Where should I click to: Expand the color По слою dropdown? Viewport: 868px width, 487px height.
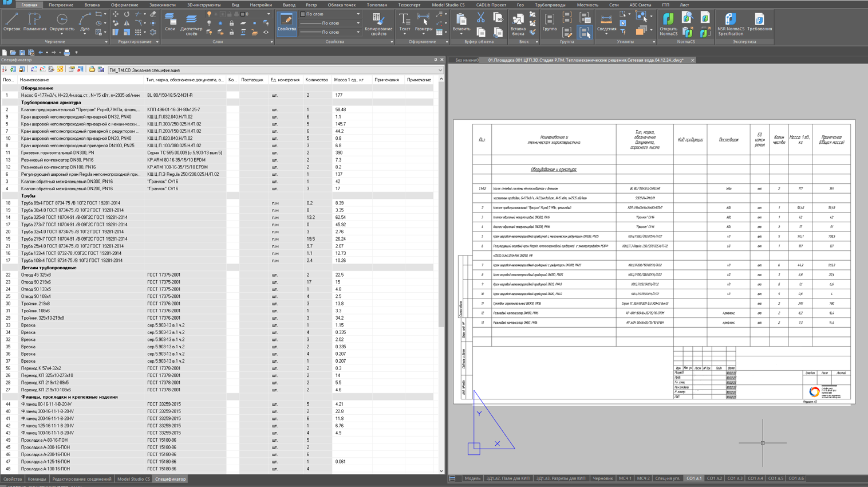[358, 14]
